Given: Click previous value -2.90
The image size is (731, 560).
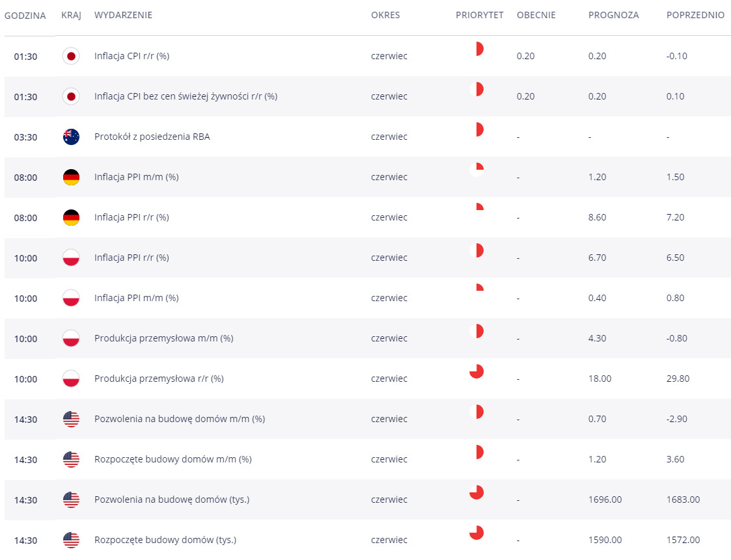Looking at the screenshot, I should pos(677,419).
